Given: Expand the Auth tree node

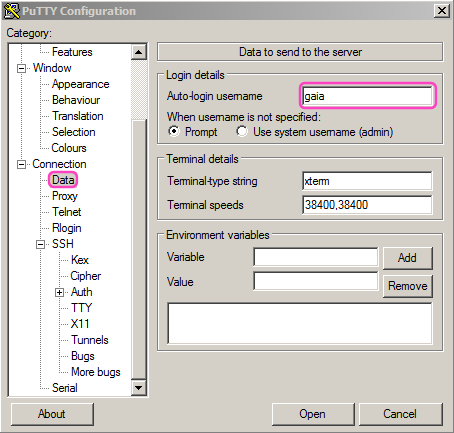Looking at the screenshot, I should click(x=59, y=293).
